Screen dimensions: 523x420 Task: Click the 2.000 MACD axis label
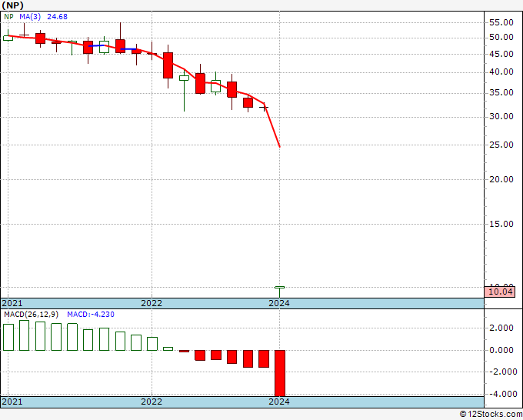[x=501, y=328]
